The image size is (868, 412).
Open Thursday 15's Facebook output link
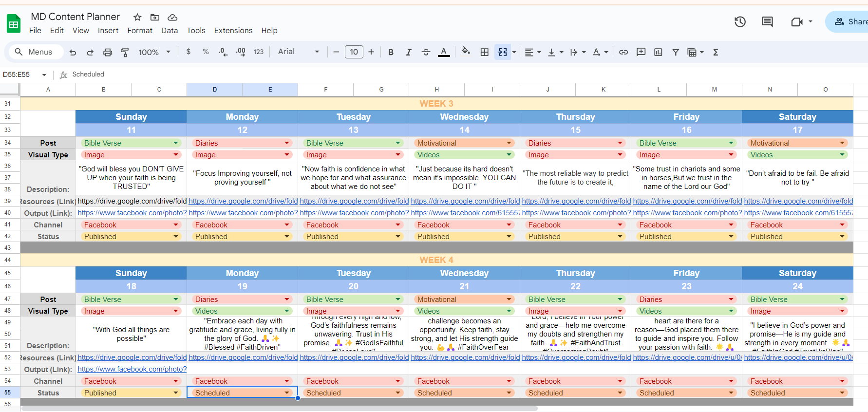pyautogui.click(x=576, y=213)
